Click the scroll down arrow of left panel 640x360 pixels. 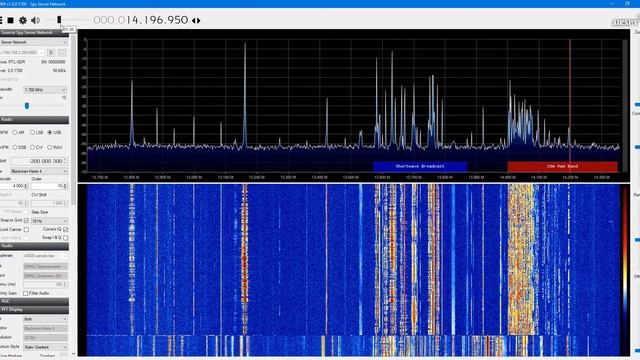(73, 354)
